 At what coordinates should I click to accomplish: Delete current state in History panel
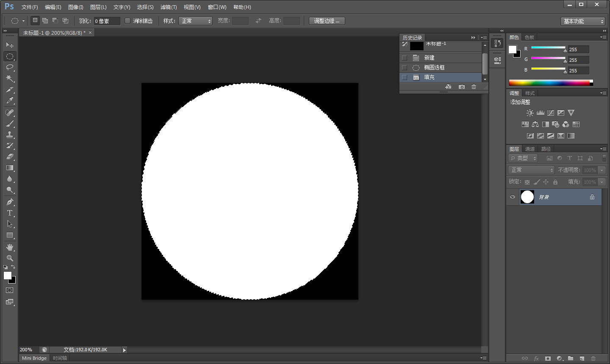(474, 87)
